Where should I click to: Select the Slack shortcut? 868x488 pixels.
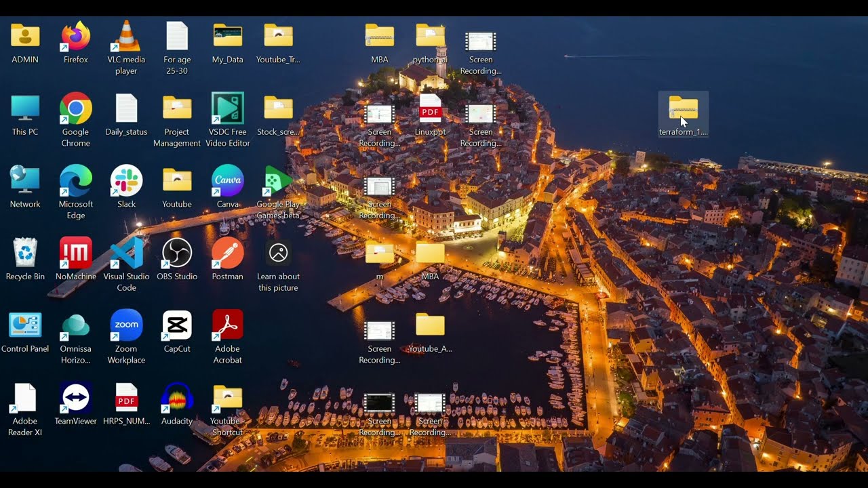(126, 187)
